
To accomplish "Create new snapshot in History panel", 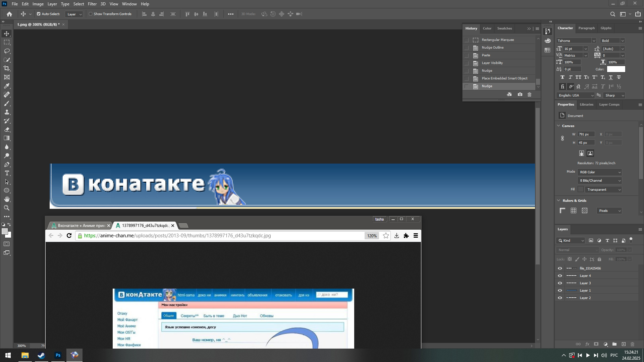I will pos(520,95).
